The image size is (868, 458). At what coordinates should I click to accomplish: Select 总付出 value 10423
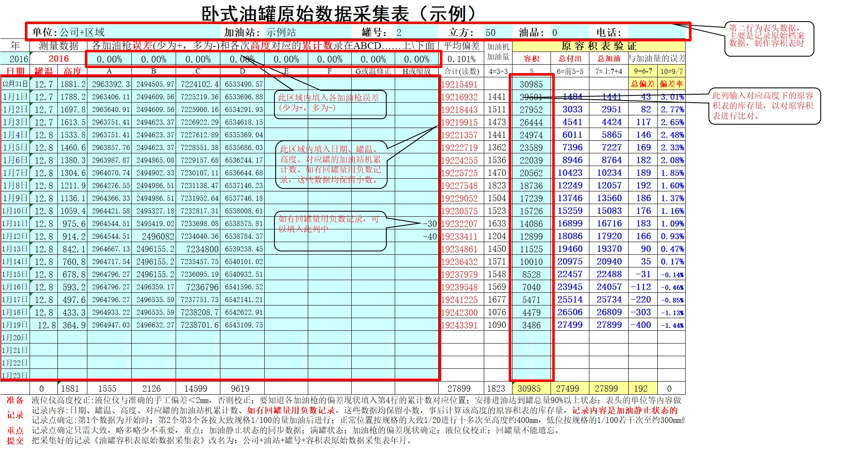point(570,173)
